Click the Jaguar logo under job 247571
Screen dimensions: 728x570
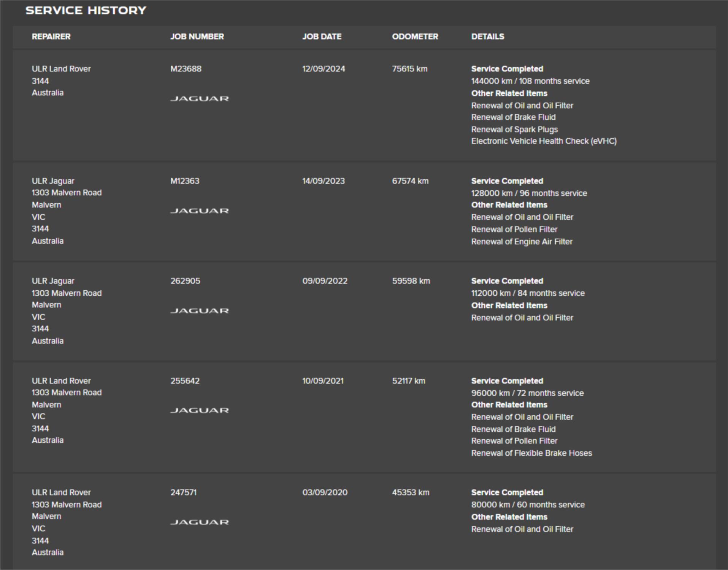click(200, 522)
